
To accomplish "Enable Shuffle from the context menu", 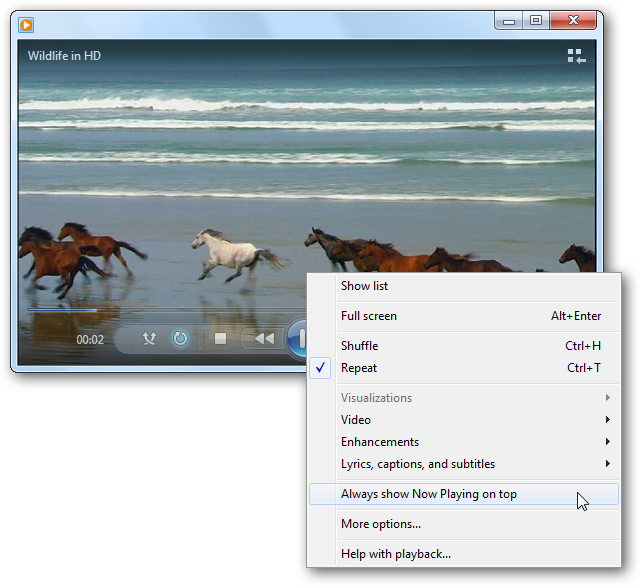I will pyautogui.click(x=464, y=346).
